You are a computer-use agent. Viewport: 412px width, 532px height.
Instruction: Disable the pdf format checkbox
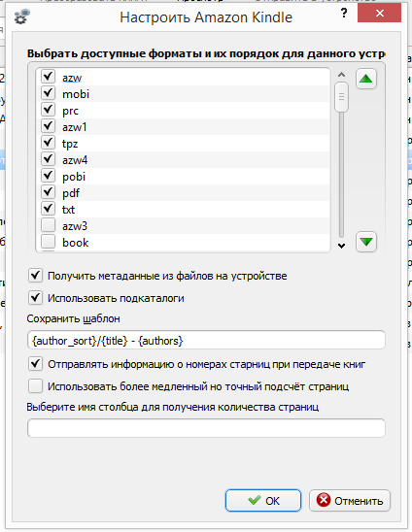(48, 191)
